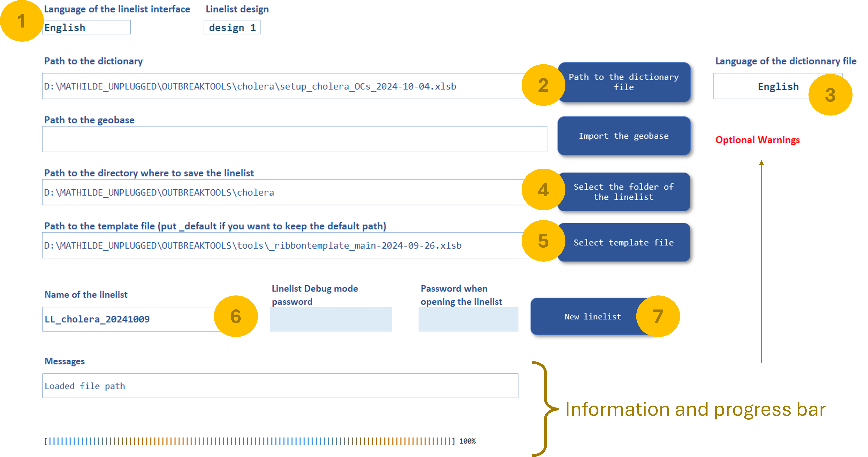This screenshot has width=868, height=457.
Task: Select the linelist opening password field
Action: coord(468,319)
